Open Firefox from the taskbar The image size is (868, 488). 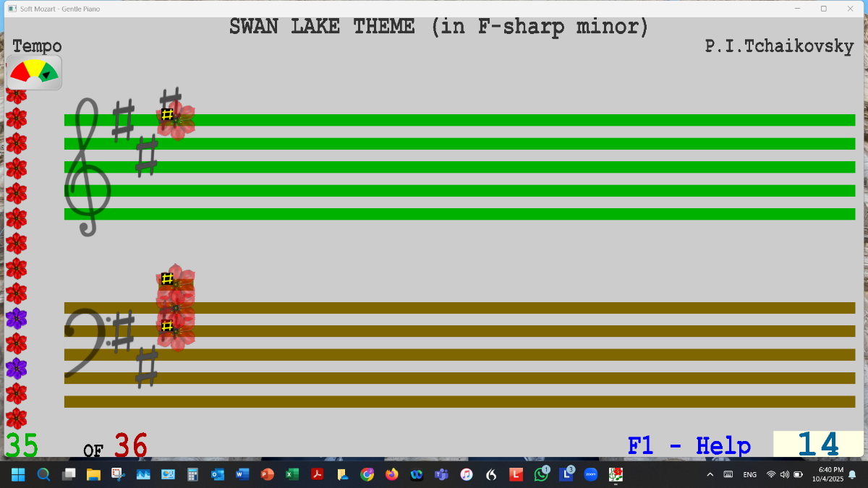point(392,474)
